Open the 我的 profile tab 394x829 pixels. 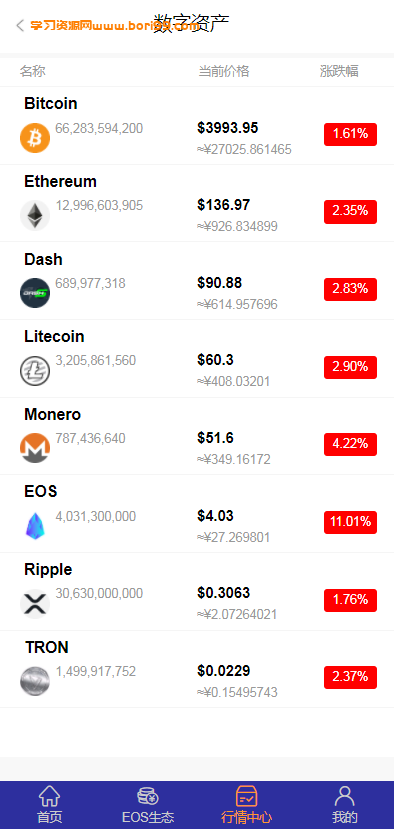coord(345,805)
